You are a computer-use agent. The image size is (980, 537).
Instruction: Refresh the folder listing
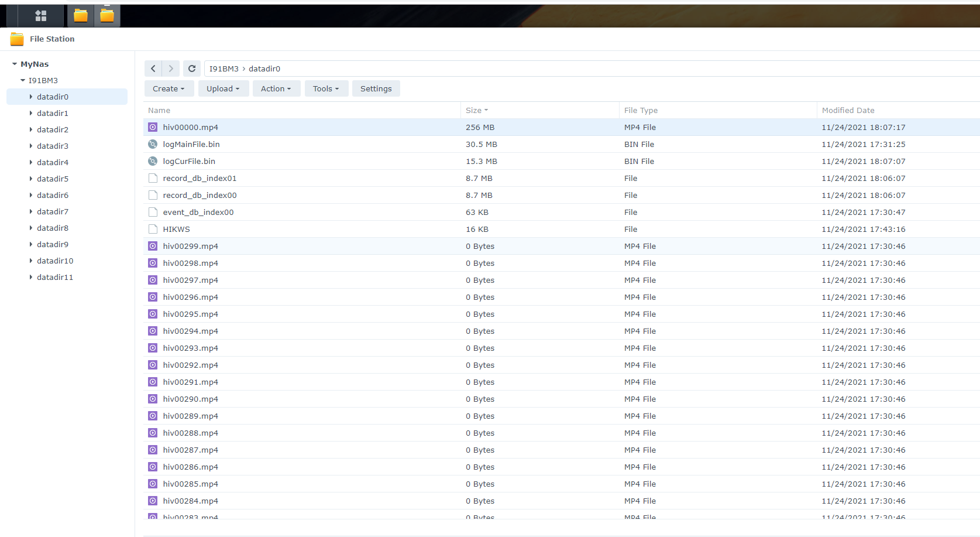pos(191,69)
